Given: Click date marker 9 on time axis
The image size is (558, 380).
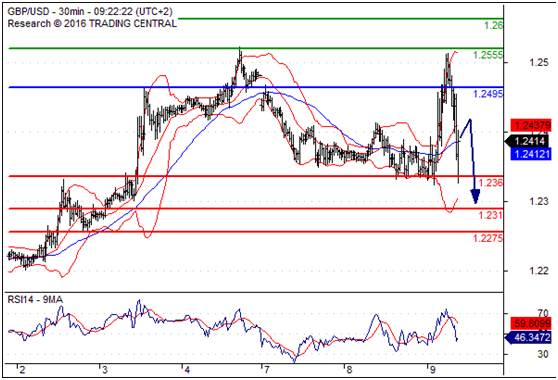Looking at the screenshot, I should point(432,370).
